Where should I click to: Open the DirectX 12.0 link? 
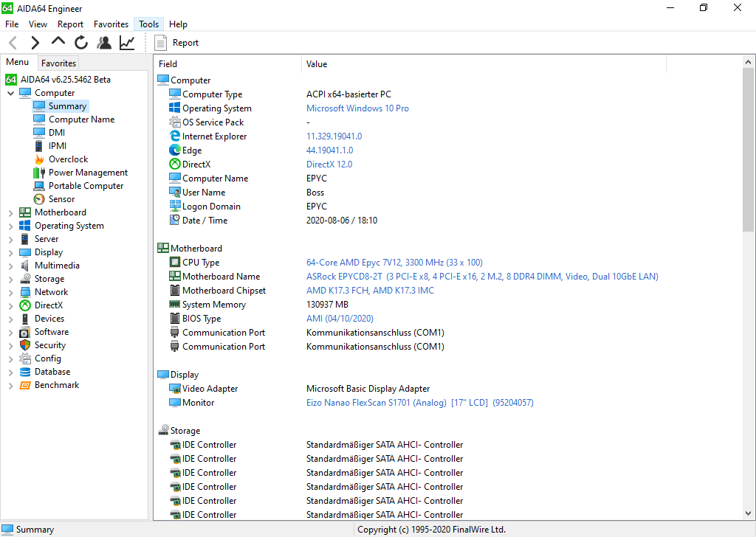[x=329, y=164]
